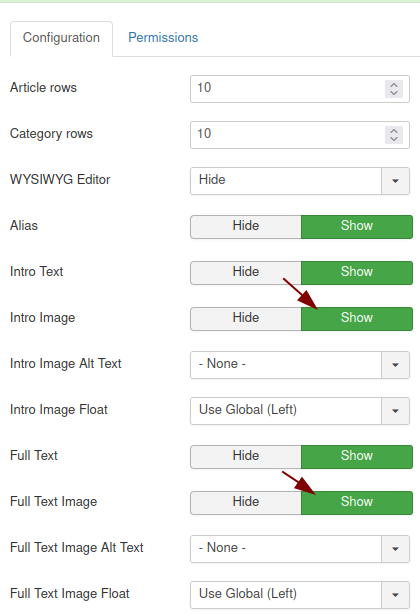Viewport: 420px width, 616px height.
Task: Increase Article rows with up spinner arrow
Action: pyautogui.click(x=394, y=84)
